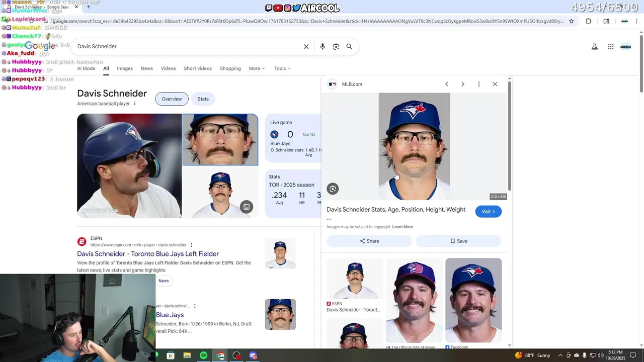Open the Live game Blue Jays score card
The height and width of the screenshot is (362, 644).
293,138
